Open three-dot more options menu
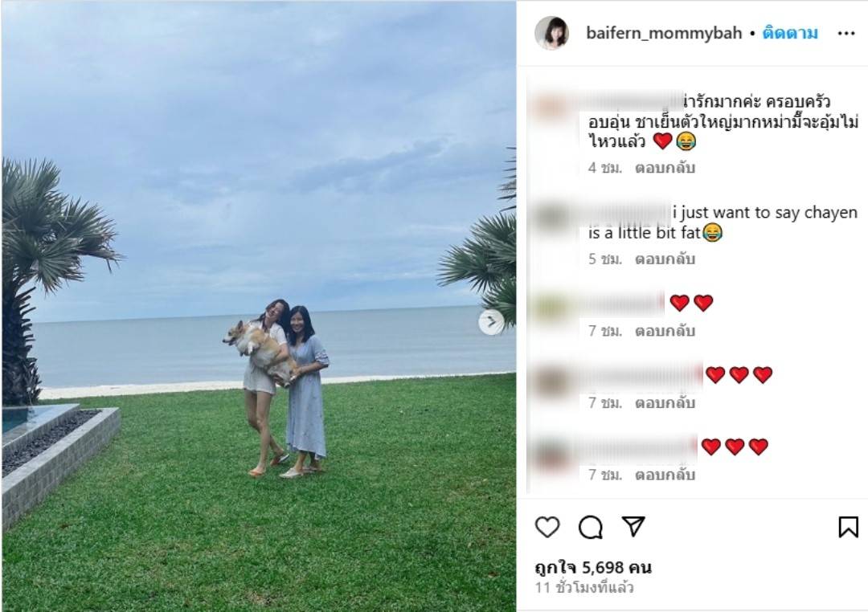This screenshot has width=868, height=612. click(845, 34)
